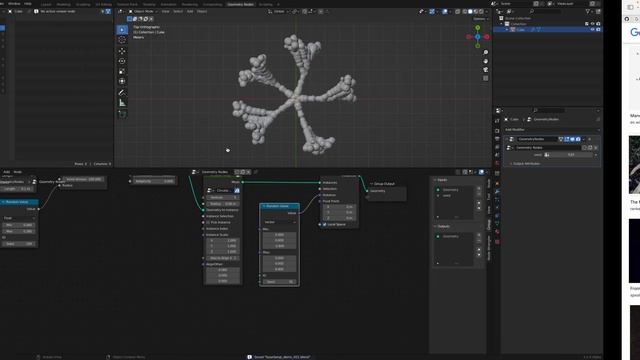640x360 pixels.
Task: Add a group input with plus button
Action: pyautogui.click(x=479, y=189)
